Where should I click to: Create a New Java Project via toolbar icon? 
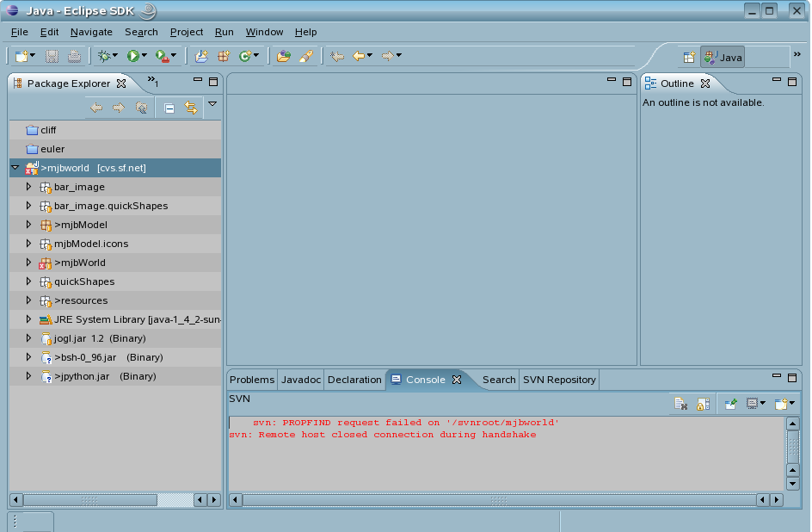(x=201, y=56)
